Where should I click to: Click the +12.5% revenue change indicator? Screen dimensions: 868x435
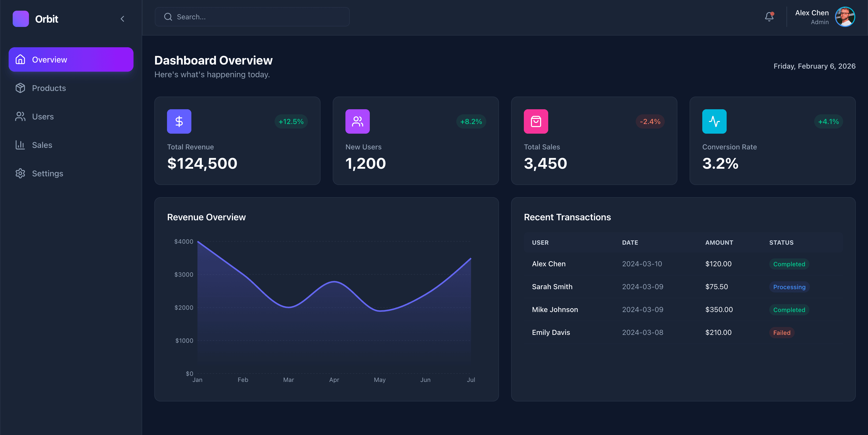(x=291, y=121)
